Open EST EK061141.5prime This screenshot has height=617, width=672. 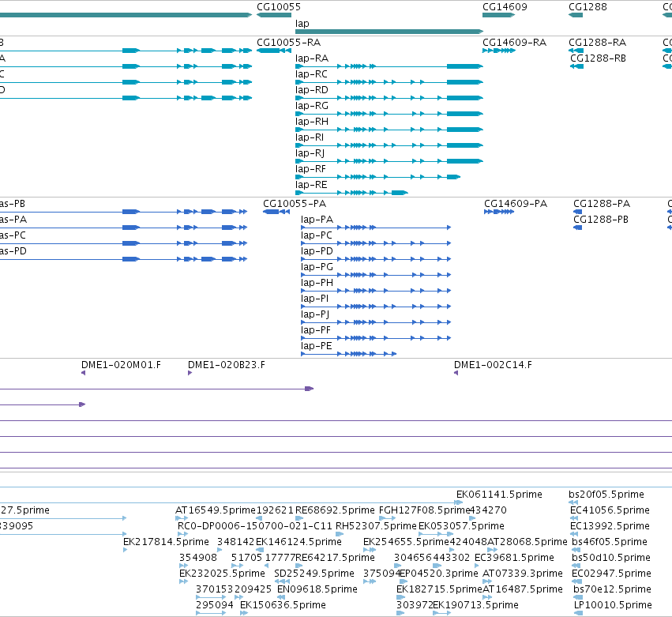pos(499,495)
